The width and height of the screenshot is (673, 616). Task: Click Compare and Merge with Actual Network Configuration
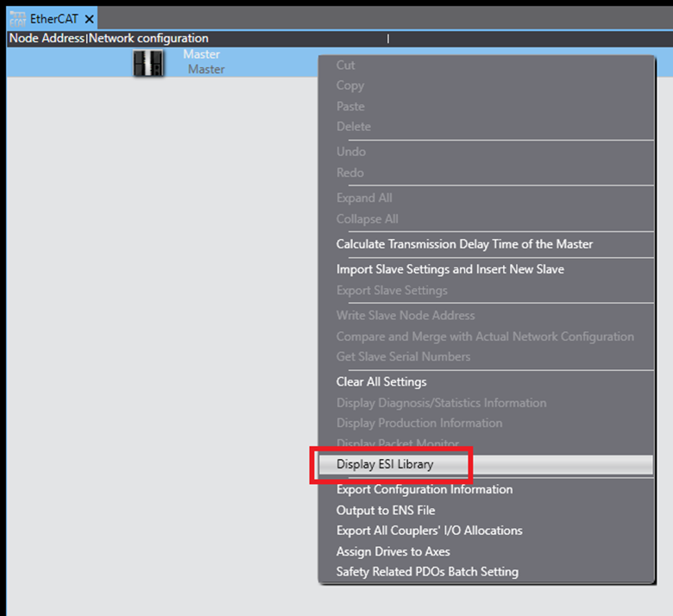[x=484, y=336]
